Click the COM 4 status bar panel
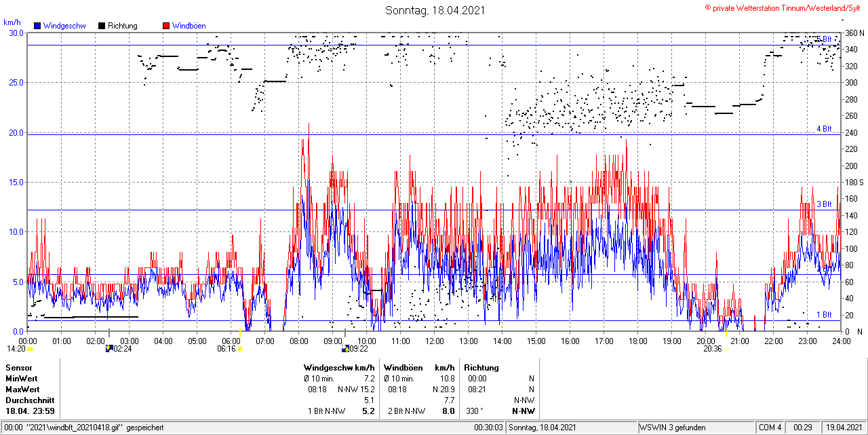 pos(770,428)
